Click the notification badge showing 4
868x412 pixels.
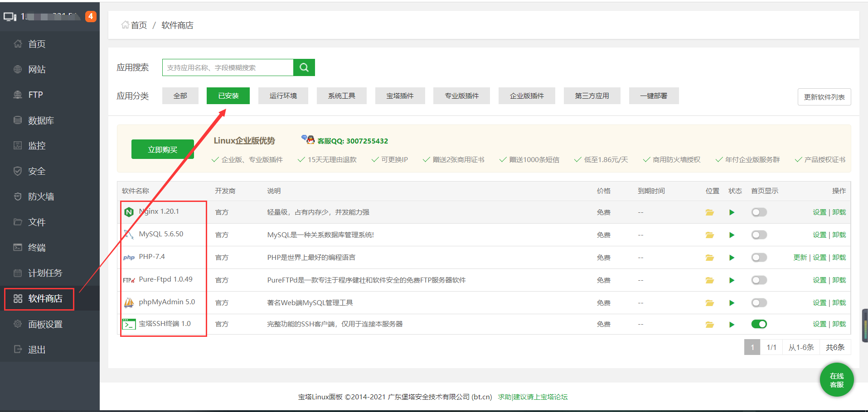91,16
